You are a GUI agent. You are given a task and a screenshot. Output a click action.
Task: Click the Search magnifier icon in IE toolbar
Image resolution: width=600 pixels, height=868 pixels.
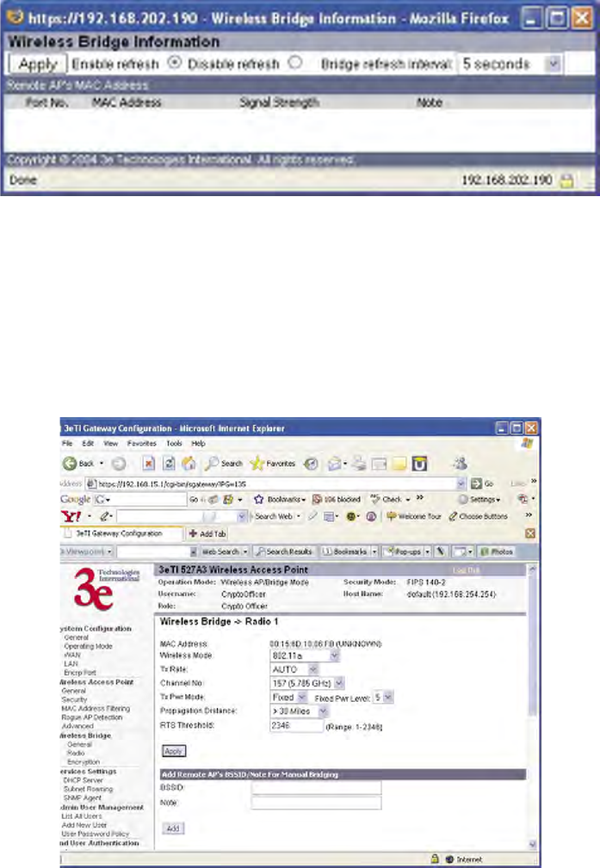212,464
